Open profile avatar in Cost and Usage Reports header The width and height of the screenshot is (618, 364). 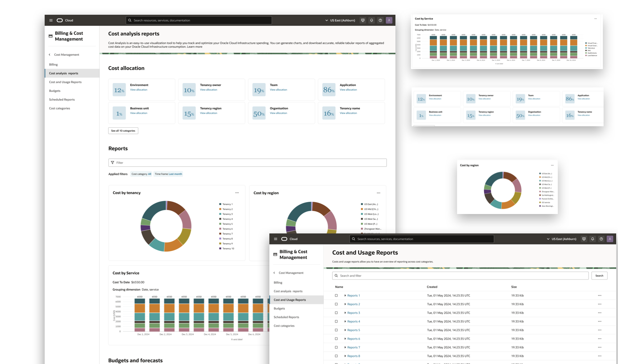click(x=610, y=239)
